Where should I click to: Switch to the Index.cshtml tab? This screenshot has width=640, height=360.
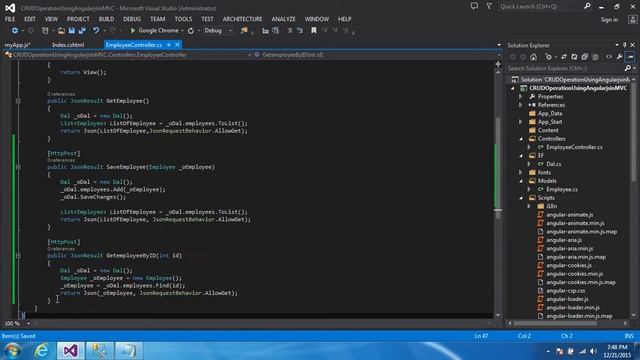(x=68, y=45)
